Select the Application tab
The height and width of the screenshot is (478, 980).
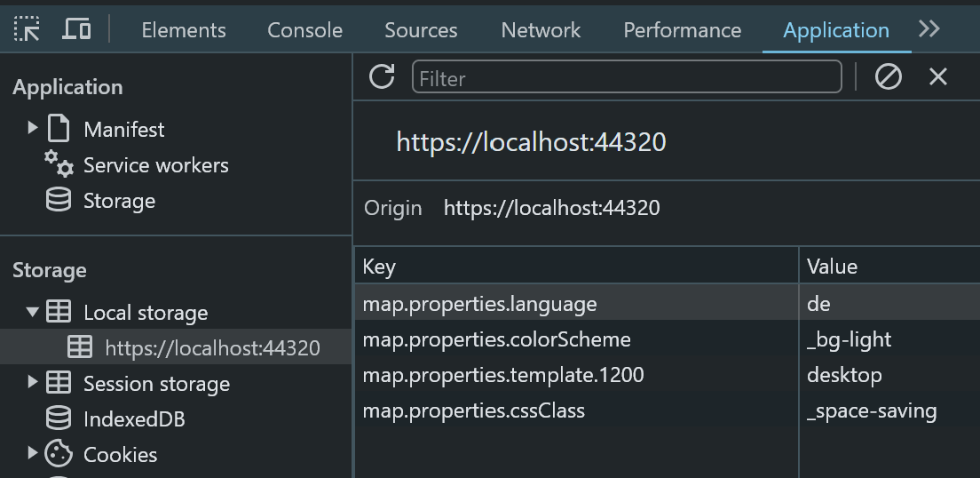836,30
